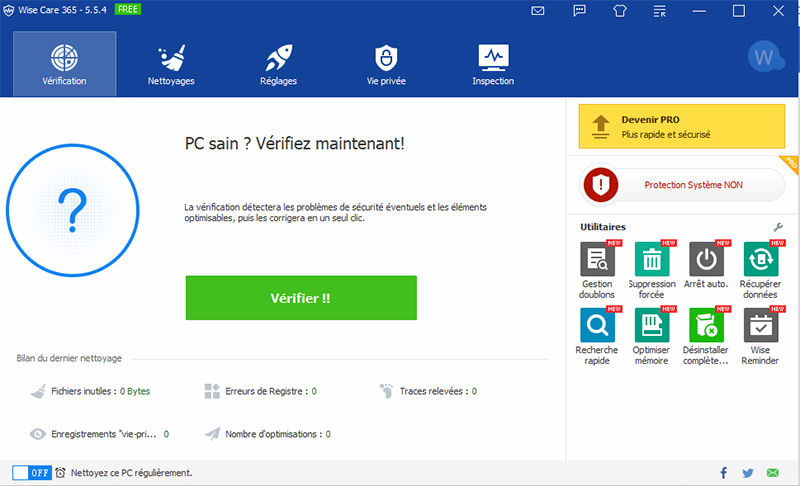
Task: Open the mail envelope icon in title bar
Action: pyautogui.click(x=538, y=11)
